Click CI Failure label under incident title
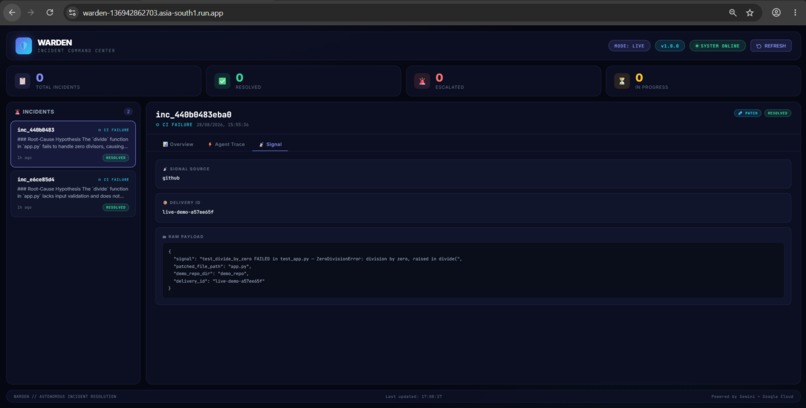Screen dimensions: 806x408 pyautogui.click(x=174, y=124)
